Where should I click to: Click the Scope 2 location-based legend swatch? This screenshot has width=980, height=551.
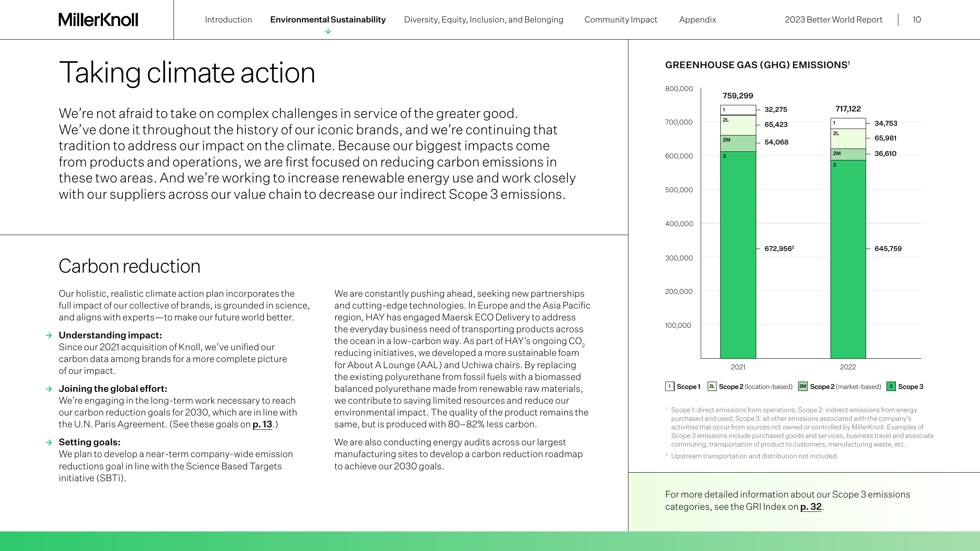tap(712, 387)
